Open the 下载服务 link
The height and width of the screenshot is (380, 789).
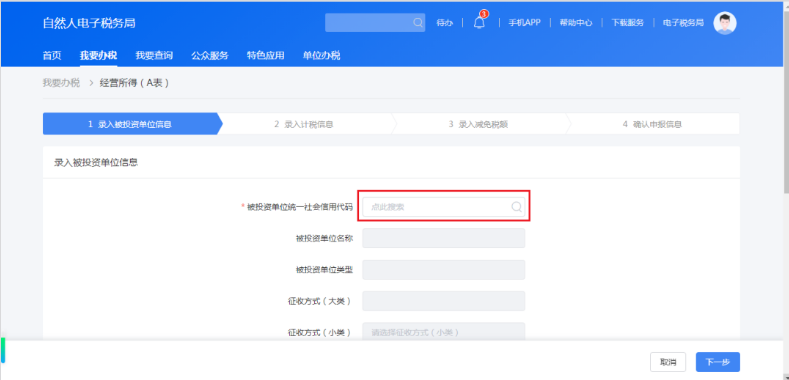click(x=627, y=23)
